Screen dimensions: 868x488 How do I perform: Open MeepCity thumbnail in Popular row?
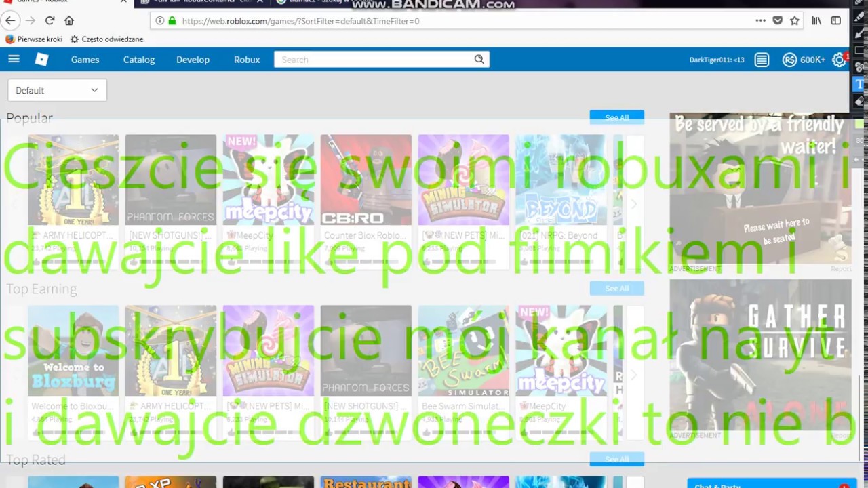269,180
